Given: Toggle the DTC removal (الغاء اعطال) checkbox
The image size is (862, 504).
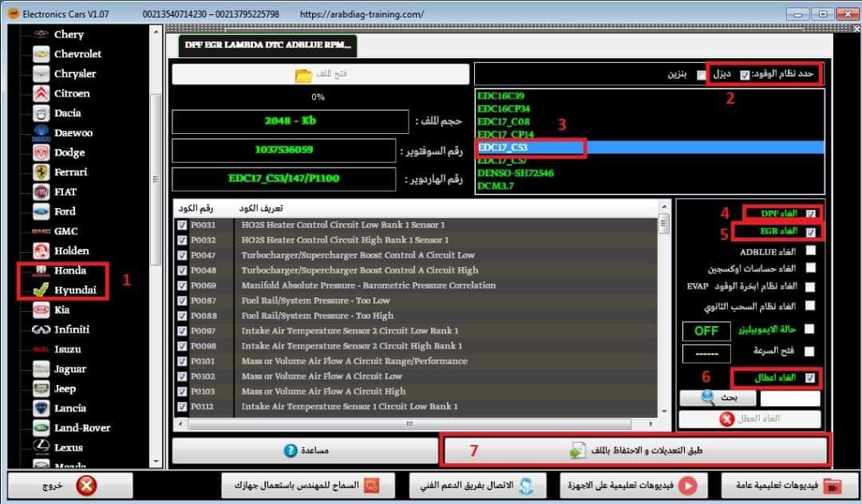Looking at the screenshot, I should coord(810,378).
